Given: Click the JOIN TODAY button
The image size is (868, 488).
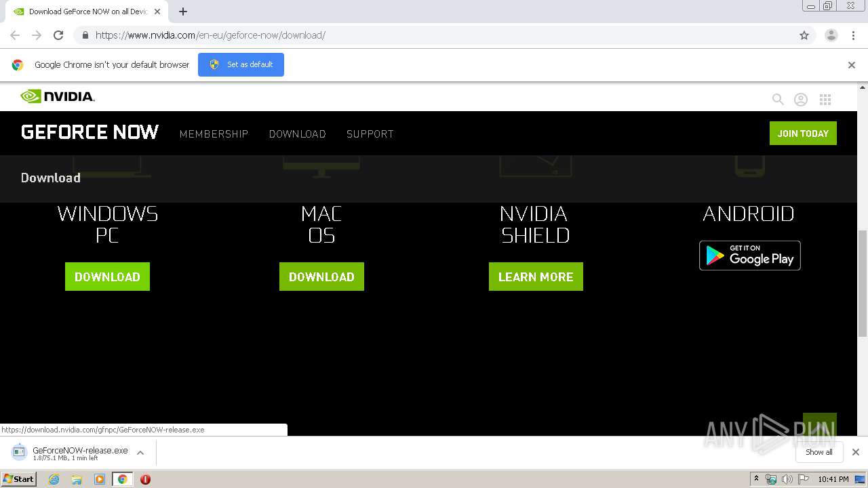Looking at the screenshot, I should [x=803, y=134].
